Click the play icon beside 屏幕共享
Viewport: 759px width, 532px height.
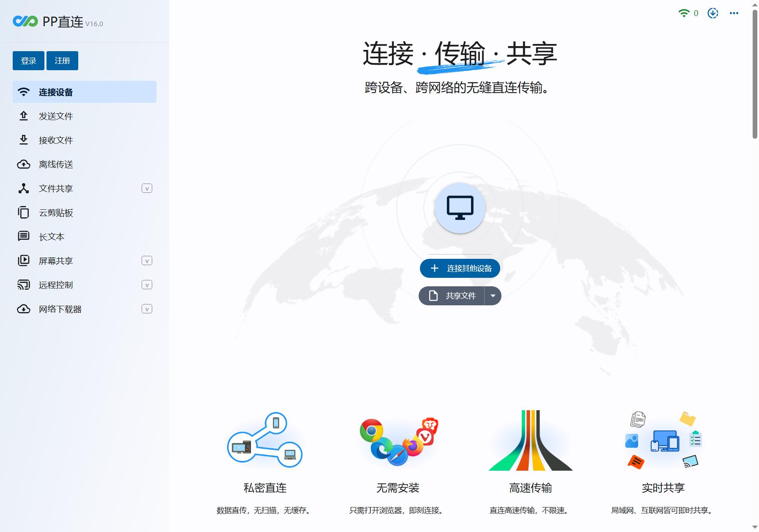24,261
